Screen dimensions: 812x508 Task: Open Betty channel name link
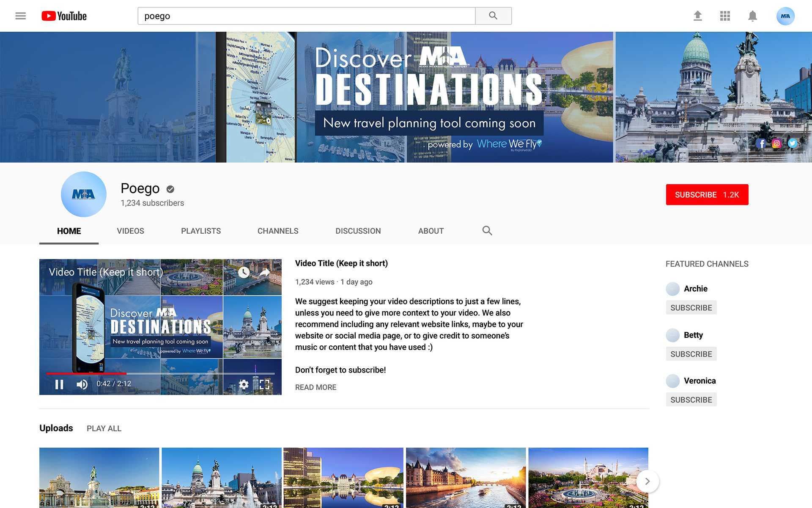pos(693,335)
